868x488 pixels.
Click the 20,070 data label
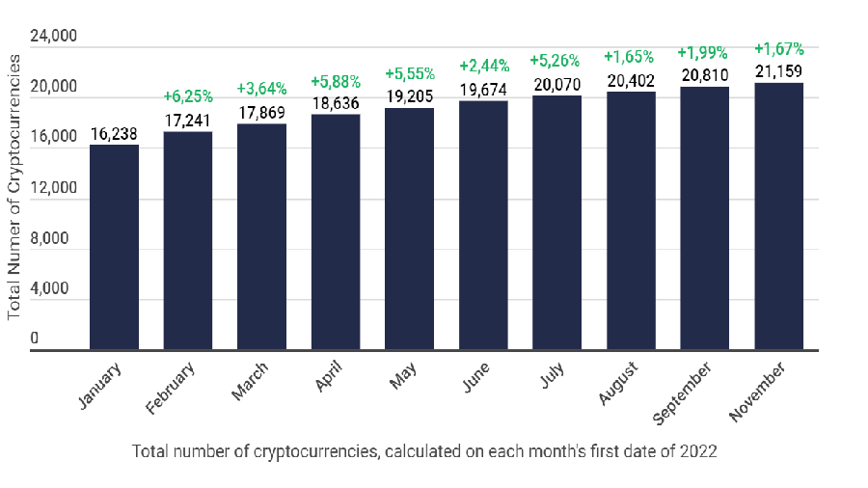[557, 85]
